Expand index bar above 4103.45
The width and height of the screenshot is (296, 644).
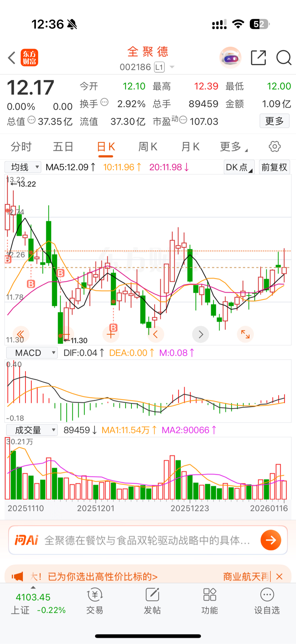click(x=33, y=587)
